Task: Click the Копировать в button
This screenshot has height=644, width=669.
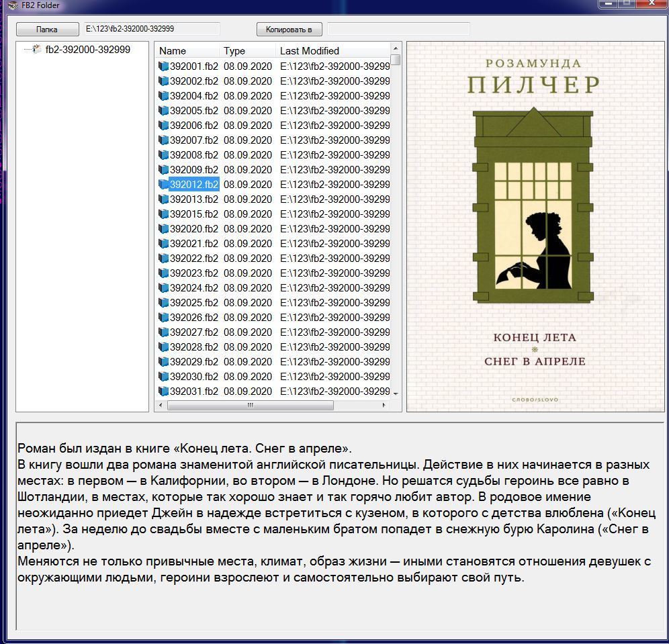Action: (289, 30)
